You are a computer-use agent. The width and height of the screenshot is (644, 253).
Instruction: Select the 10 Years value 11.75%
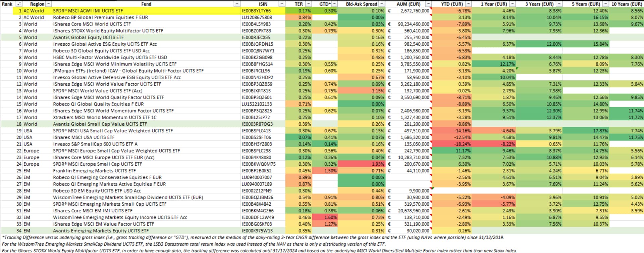coord(627,137)
